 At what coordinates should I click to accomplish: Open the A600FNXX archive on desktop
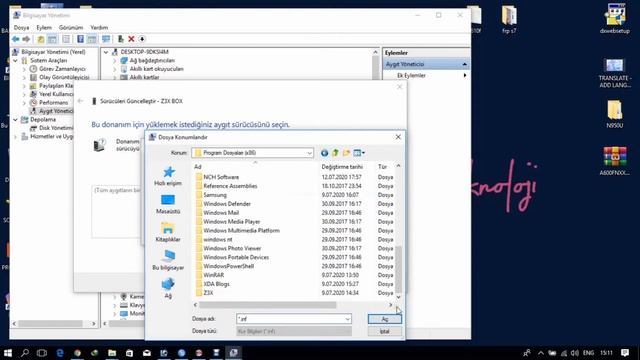(x=615, y=161)
